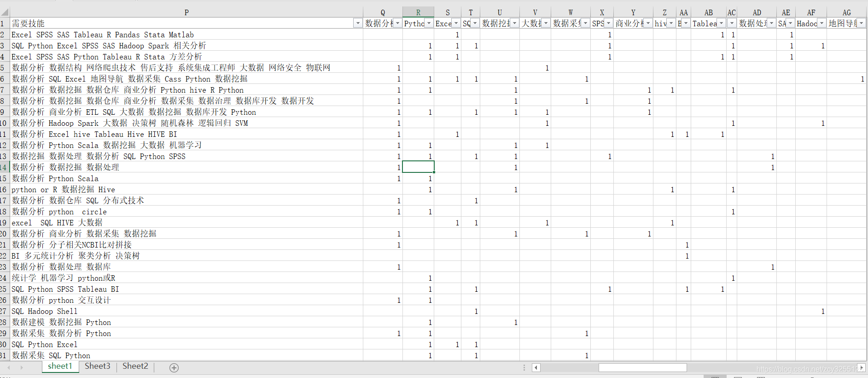Open the SAS column filter in column AE
This screenshot has height=378, width=868.
tap(790, 23)
